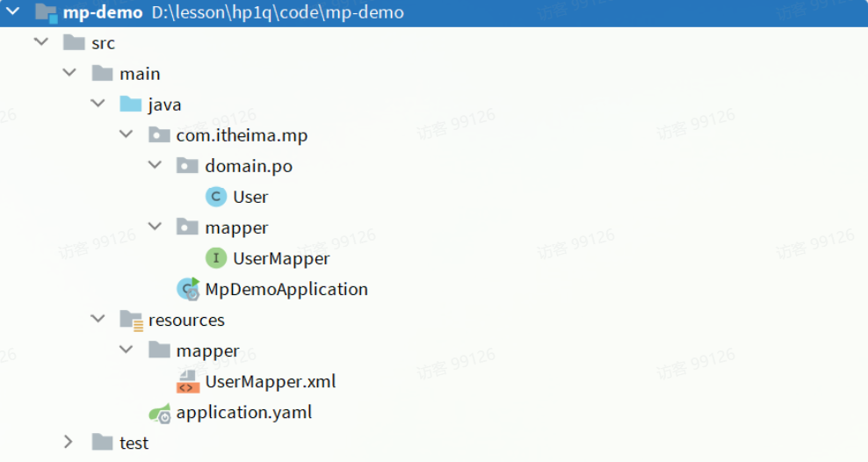868x462 pixels.
Task: Click the resources root folder icon
Action: pyautogui.click(x=132, y=321)
